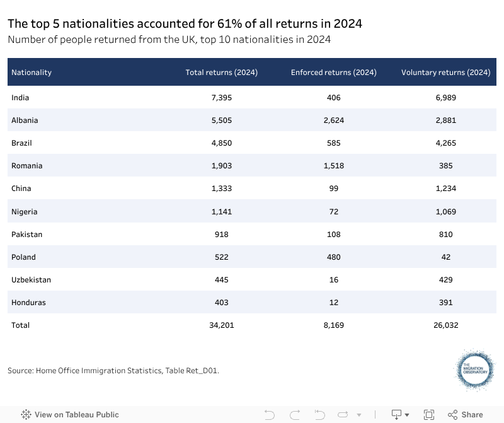Click the Redo arrow icon
The image size is (504, 423).
coord(294,414)
